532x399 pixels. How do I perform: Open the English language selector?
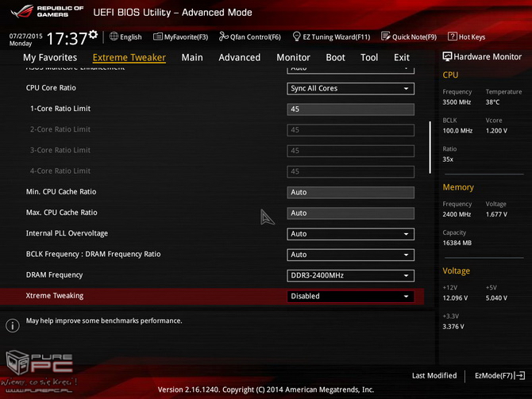click(125, 36)
